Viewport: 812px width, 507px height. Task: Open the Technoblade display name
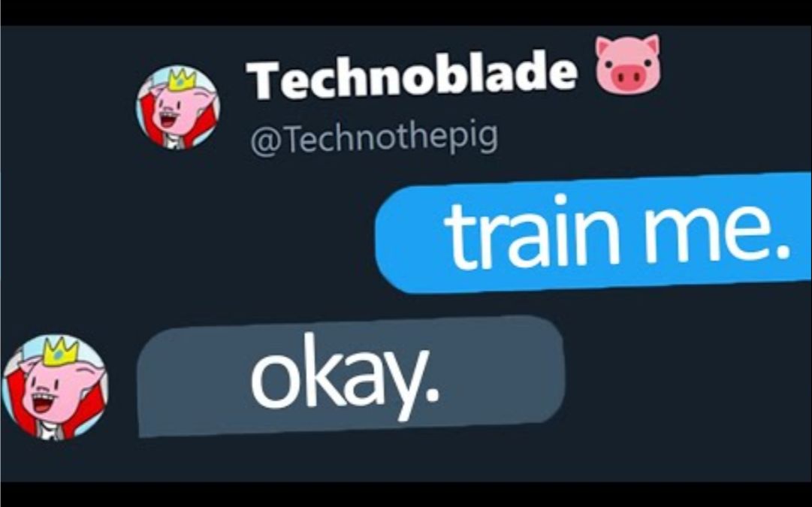point(411,74)
